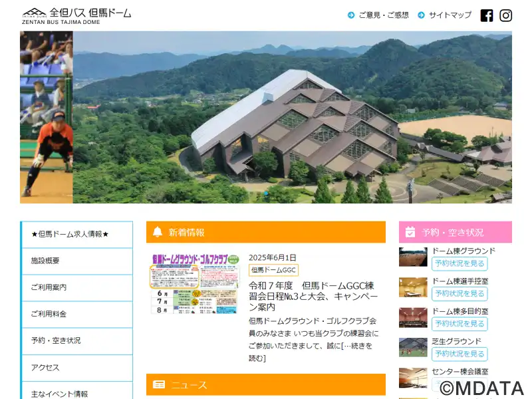Open the ドーム棟多目的室 thumbnail photo
This screenshot has width=532, height=399.
point(413,317)
